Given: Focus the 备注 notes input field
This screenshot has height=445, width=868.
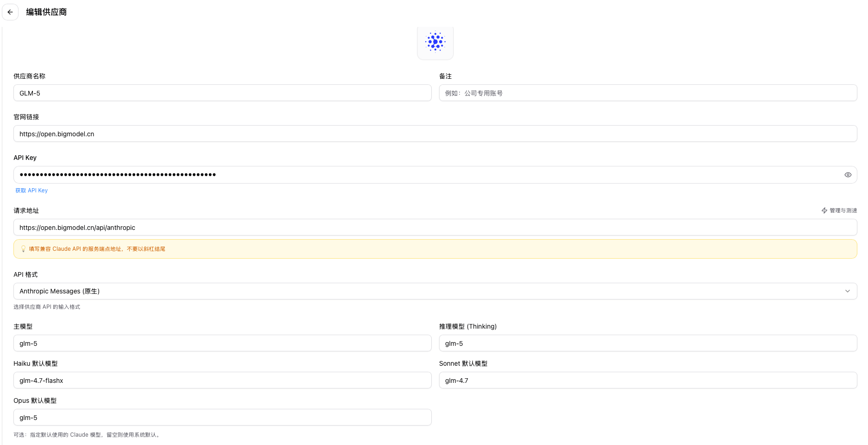Looking at the screenshot, I should pyautogui.click(x=648, y=93).
